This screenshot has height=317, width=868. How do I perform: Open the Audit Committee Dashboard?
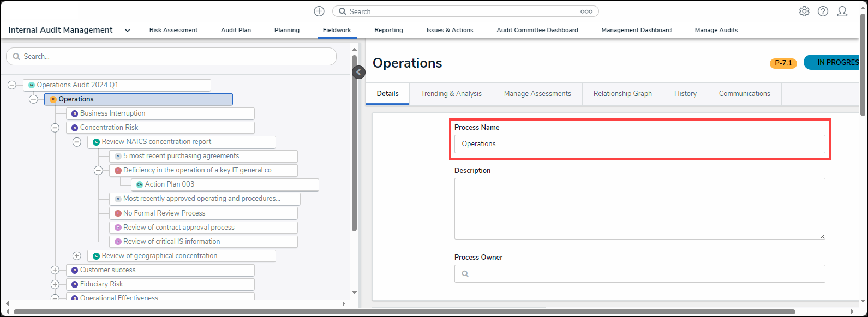click(x=537, y=31)
